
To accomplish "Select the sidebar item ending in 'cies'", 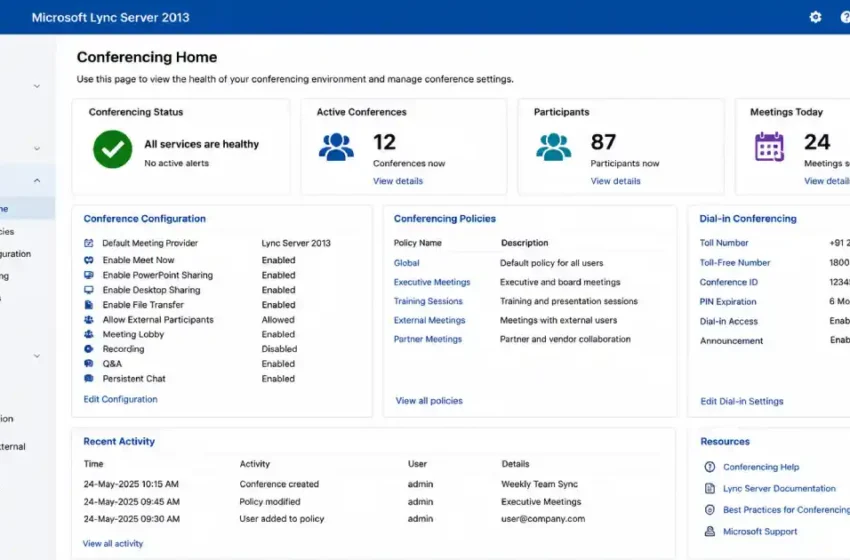I will pos(8,231).
